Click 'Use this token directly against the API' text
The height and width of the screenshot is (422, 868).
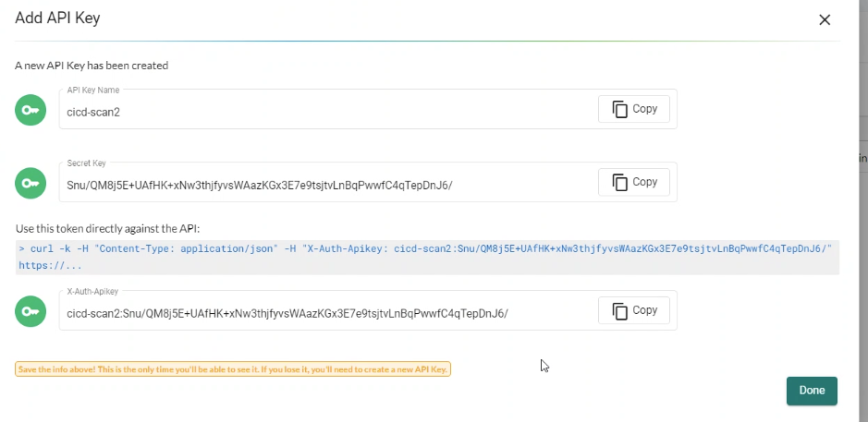pos(107,228)
